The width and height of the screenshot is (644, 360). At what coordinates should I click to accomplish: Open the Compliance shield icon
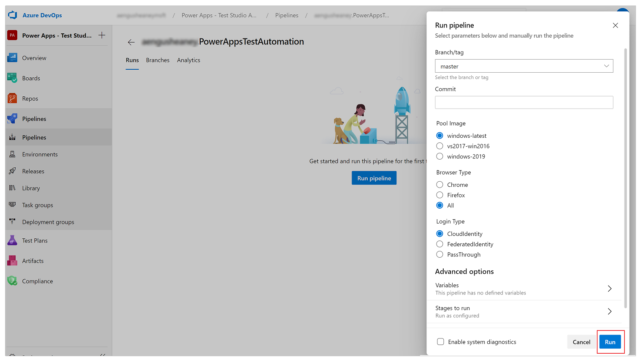point(12,281)
